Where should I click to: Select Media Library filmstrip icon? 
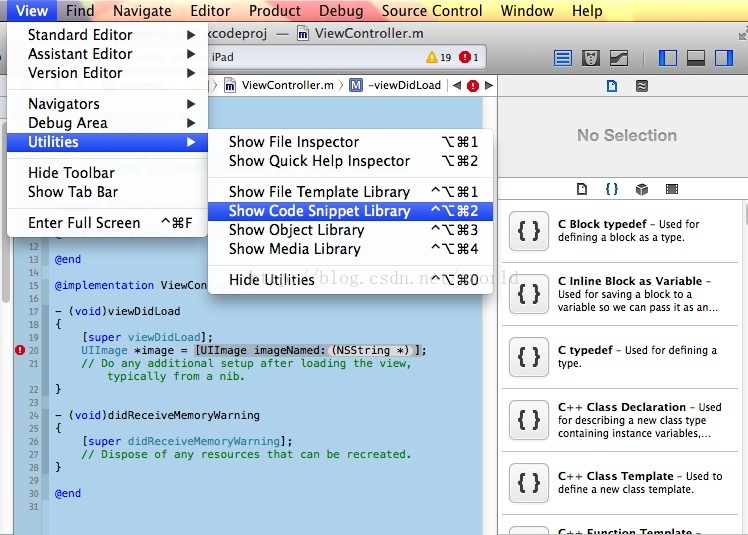pos(672,189)
